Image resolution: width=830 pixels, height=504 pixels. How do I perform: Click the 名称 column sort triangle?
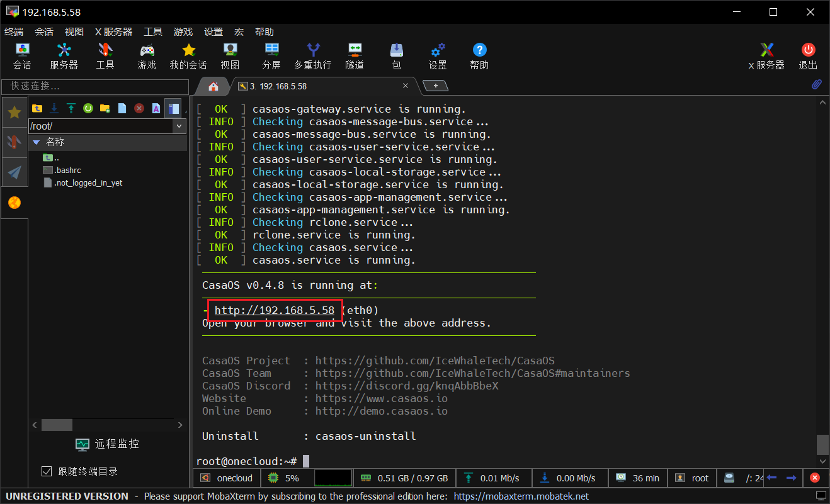point(36,142)
